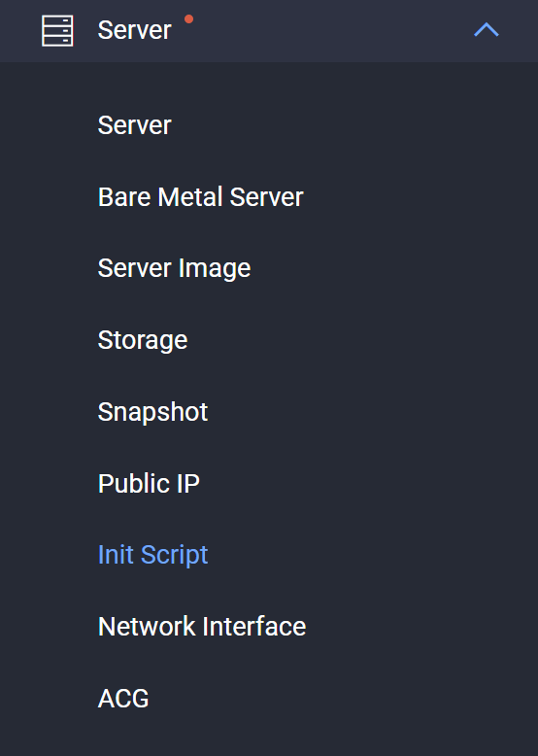Open Network Interface page

[202, 627]
